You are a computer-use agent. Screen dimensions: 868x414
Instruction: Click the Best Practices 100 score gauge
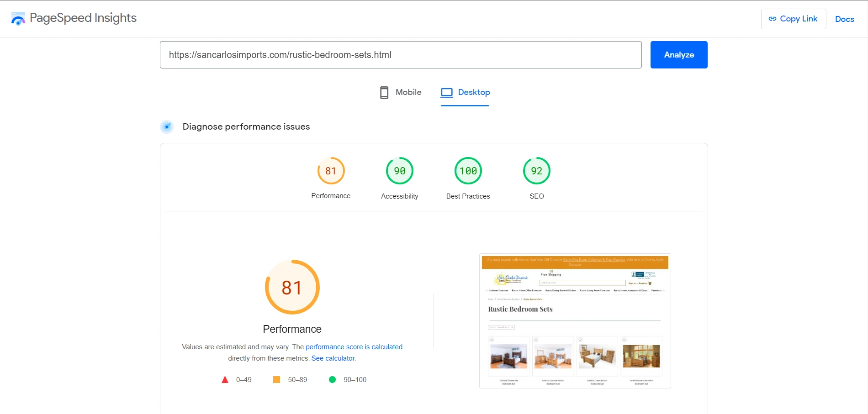click(468, 171)
